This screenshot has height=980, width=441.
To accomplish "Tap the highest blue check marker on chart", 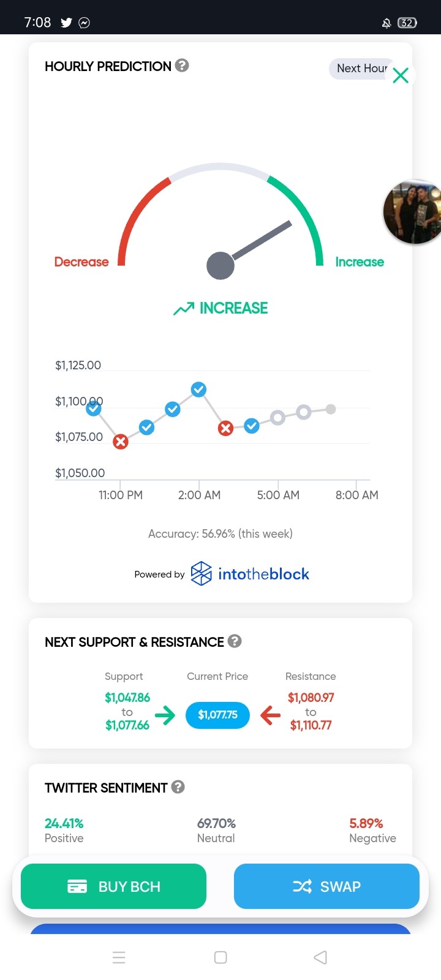I will click(x=198, y=390).
